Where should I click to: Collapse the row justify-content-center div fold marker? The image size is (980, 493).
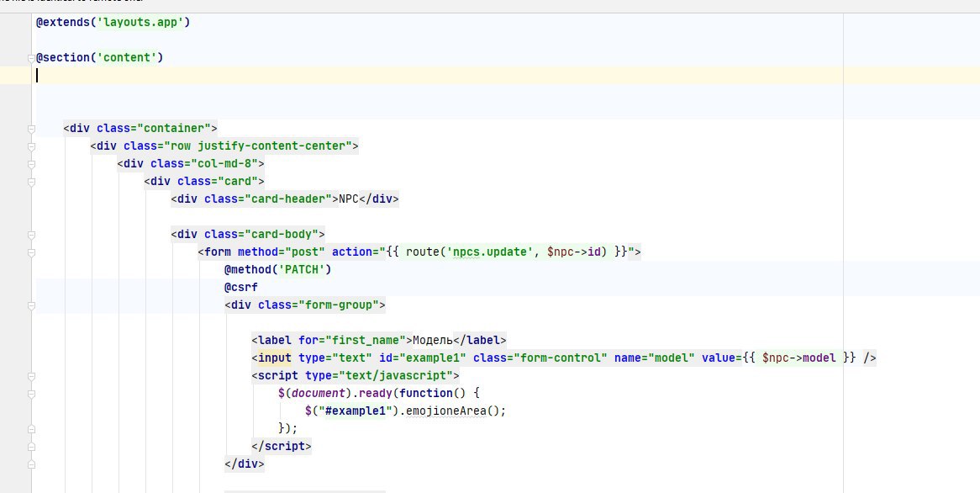pos(31,146)
